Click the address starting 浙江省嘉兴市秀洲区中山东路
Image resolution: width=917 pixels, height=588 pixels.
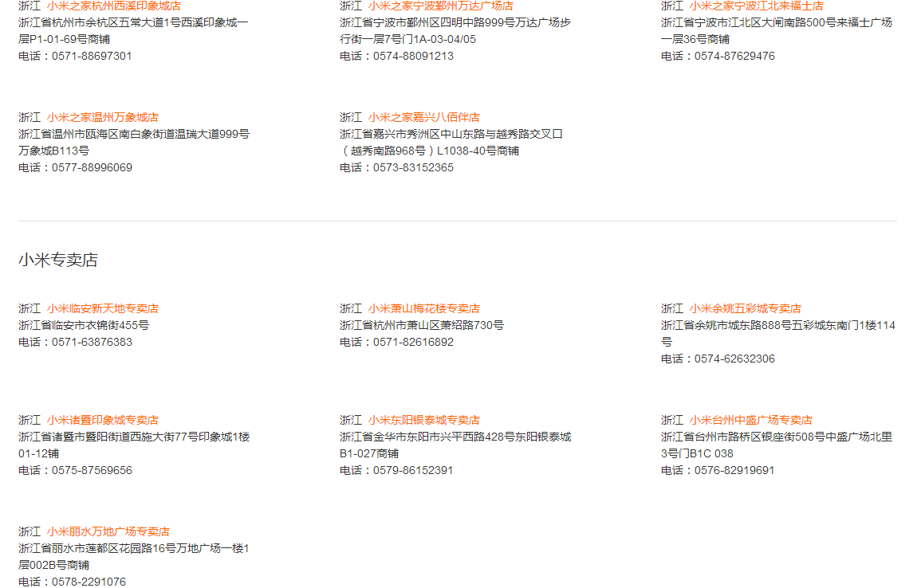tap(451, 143)
